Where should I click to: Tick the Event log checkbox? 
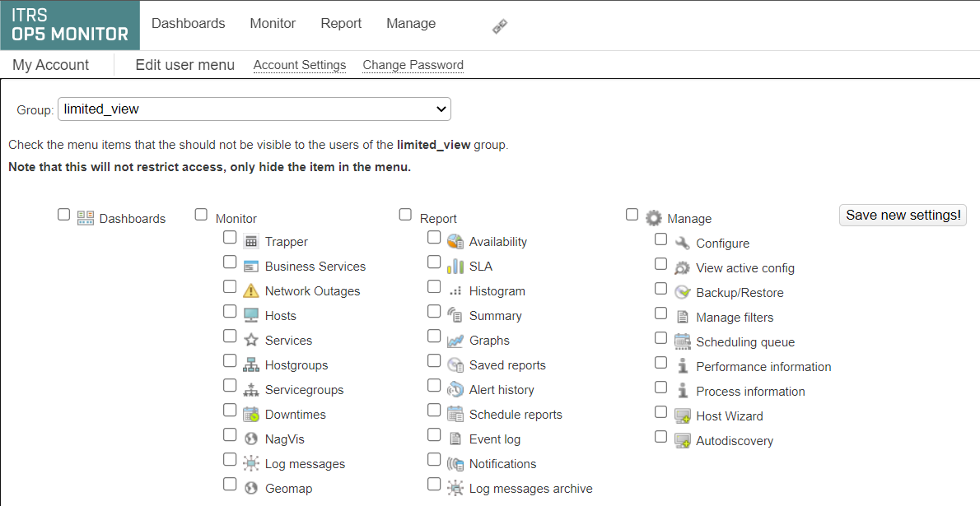click(434, 434)
